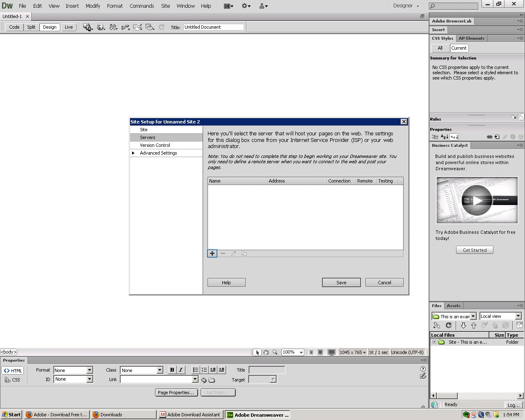Image resolution: width=525 pixels, height=420 pixels.
Task: Expand Files panel to show local and remote
Action: pos(519,325)
